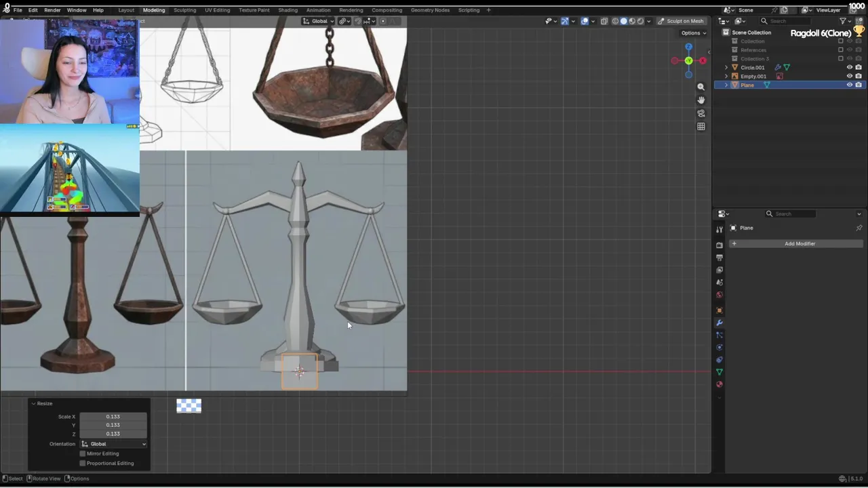Hide Plane with its eye icon
The width and height of the screenshot is (868, 488).
pyautogui.click(x=849, y=85)
